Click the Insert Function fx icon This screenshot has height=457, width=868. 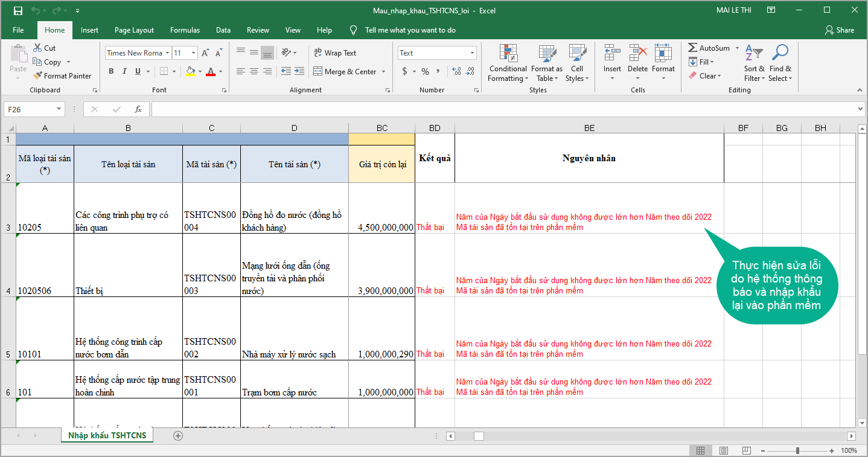click(x=138, y=109)
